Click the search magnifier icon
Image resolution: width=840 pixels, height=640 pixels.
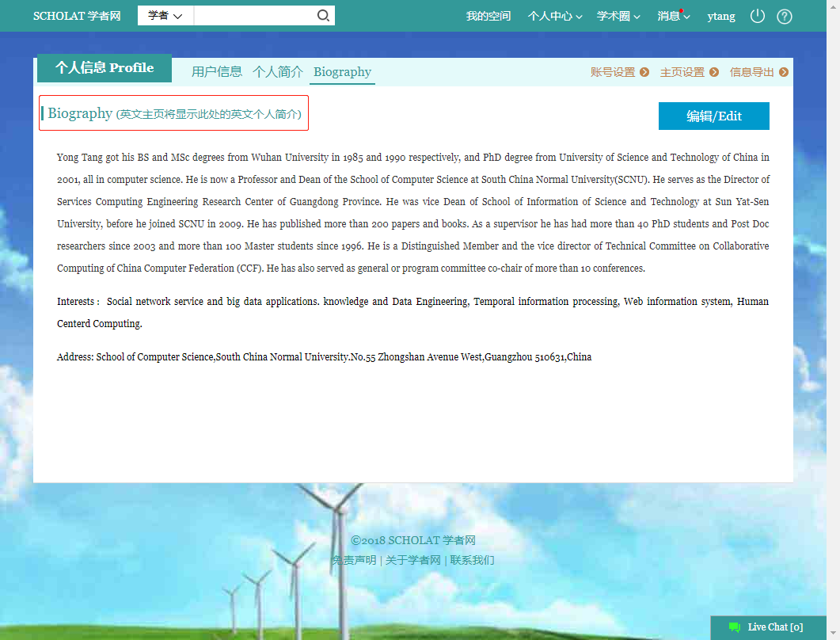pos(323,16)
